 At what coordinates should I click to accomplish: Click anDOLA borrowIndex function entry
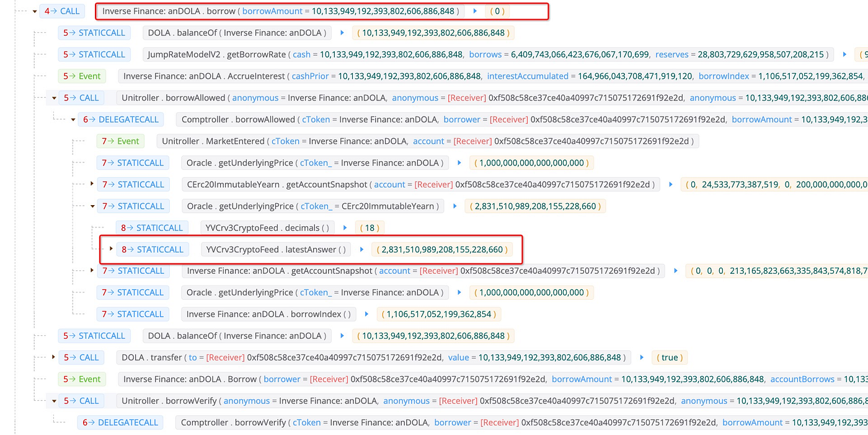(268, 314)
